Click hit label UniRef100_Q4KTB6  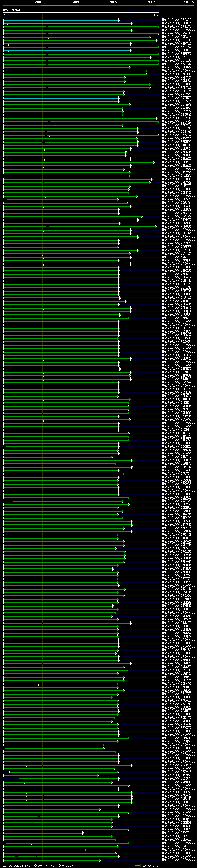(x=177, y=145)
